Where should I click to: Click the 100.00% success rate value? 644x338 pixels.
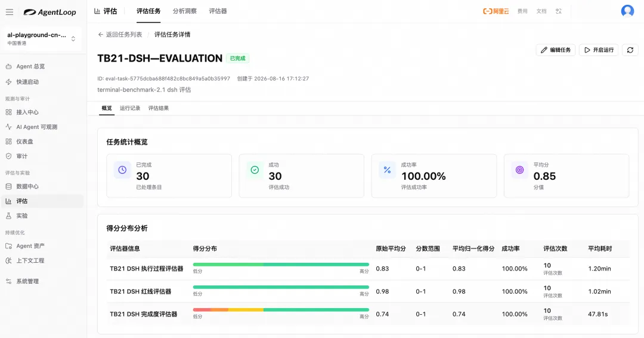[x=423, y=176]
